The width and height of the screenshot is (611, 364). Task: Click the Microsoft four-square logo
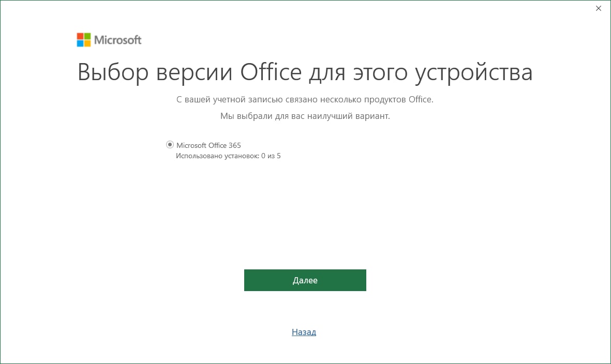click(x=83, y=40)
